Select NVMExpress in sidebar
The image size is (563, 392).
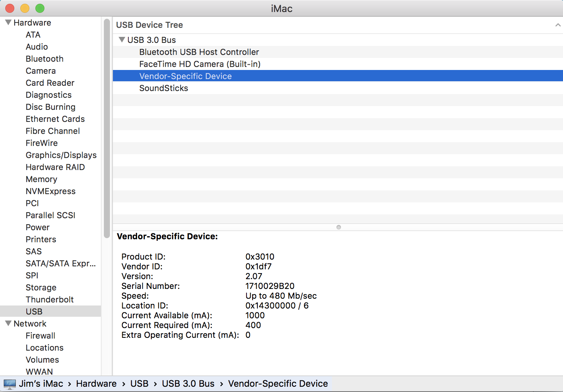[50, 191]
